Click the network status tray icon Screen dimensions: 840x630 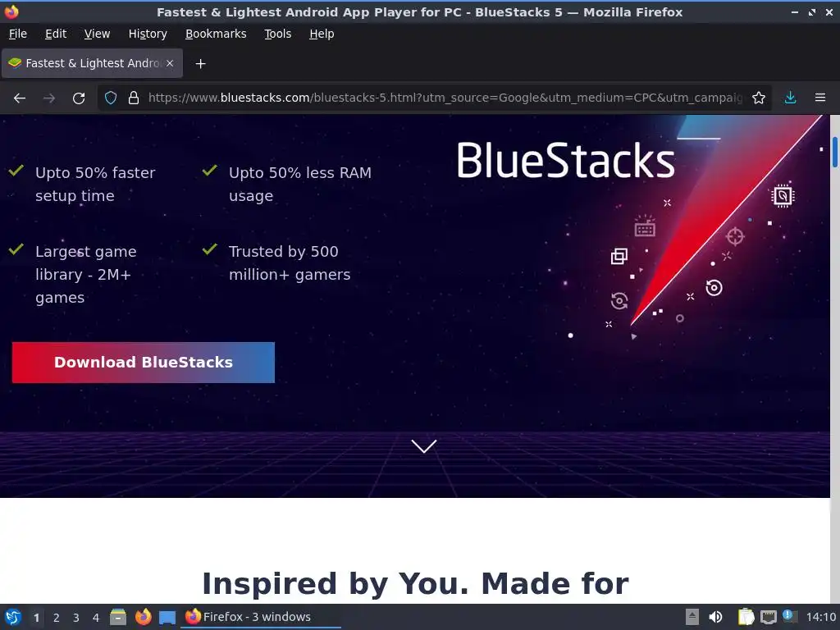(769, 618)
